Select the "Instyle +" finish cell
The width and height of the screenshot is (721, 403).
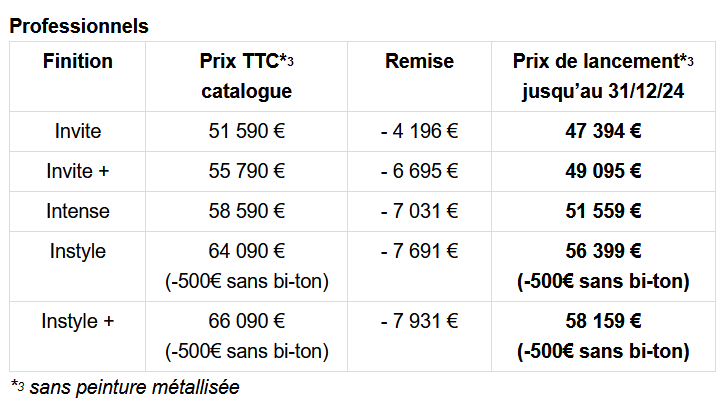[78, 322]
